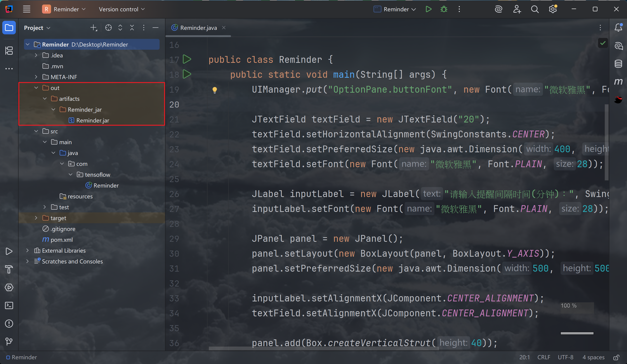This screenshot has height=364, width=627.
Task: Click the Debug bug icon in toolbar
Action: click(444, 9)
